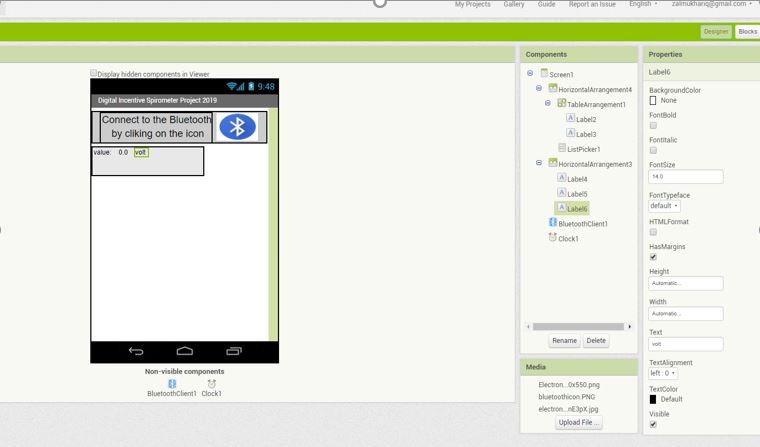Open My Projects menu
Image resolution: width=760 pixels, height=447 pixels.
tap(473, 4)
